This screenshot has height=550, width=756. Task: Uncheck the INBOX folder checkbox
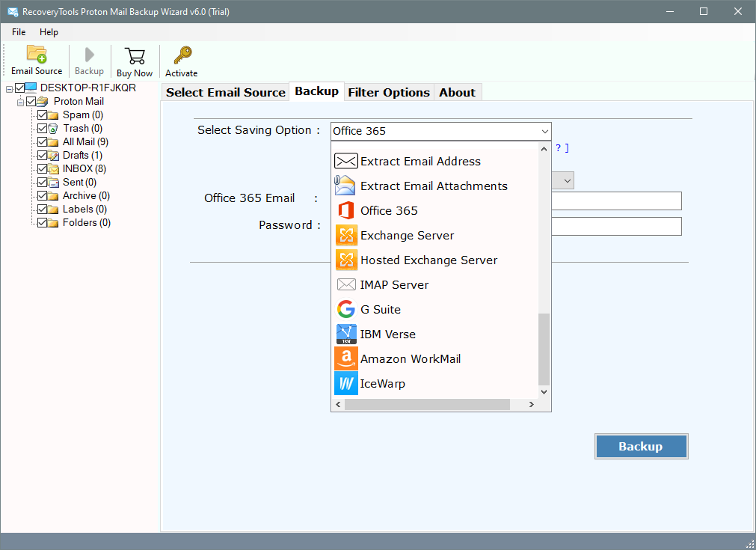[x=43, y=169]
